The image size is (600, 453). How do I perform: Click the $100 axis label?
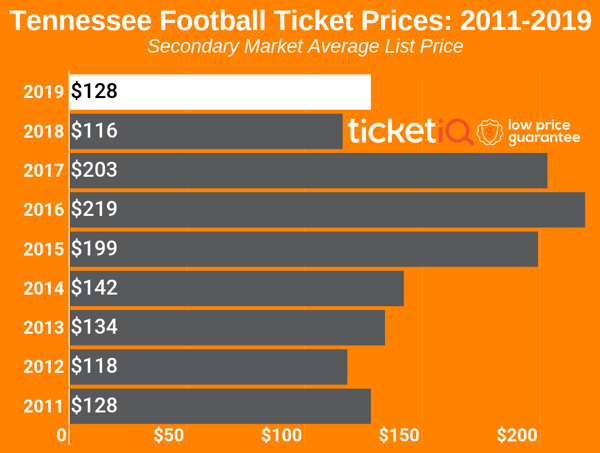[282, 435]
